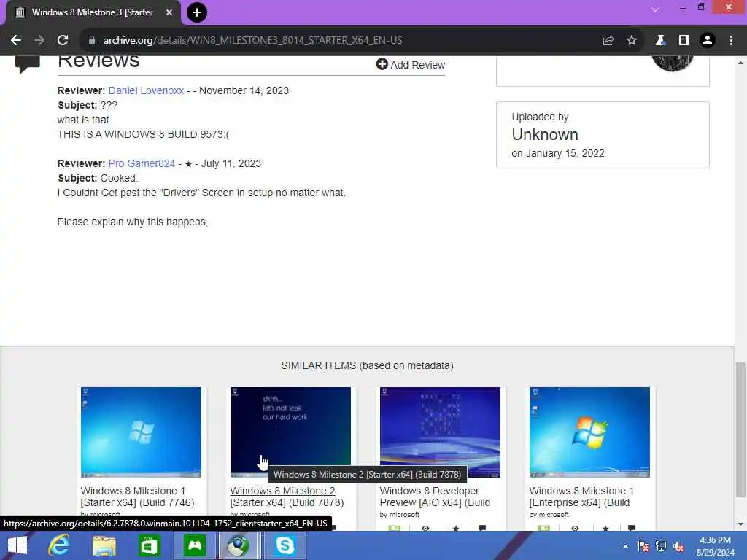
Task: Open the Chrome Labs flask icon
Action: point(660,41)
